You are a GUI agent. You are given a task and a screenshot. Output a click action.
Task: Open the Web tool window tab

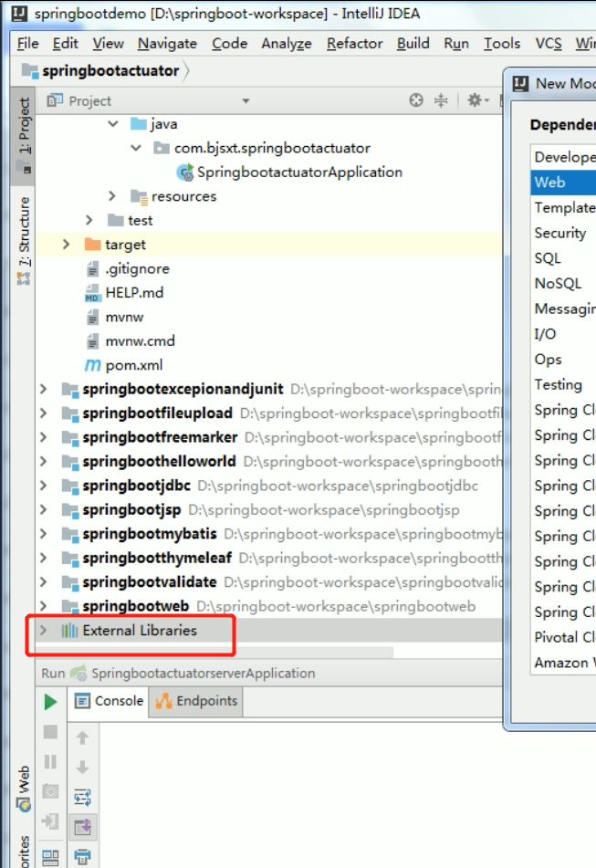point(24,789)
